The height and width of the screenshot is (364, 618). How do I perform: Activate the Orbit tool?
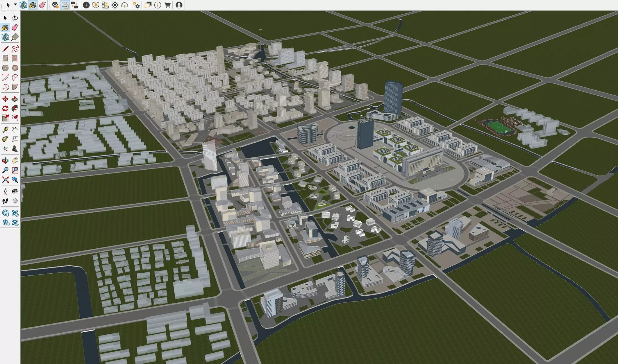(5, 161)
